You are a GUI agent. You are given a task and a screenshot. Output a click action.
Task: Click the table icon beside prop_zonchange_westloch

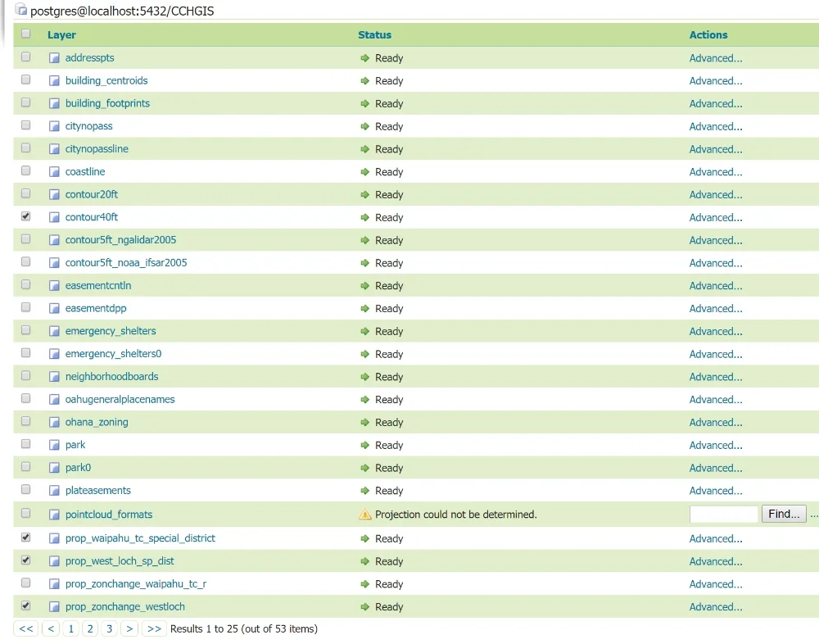pos(54,606)
